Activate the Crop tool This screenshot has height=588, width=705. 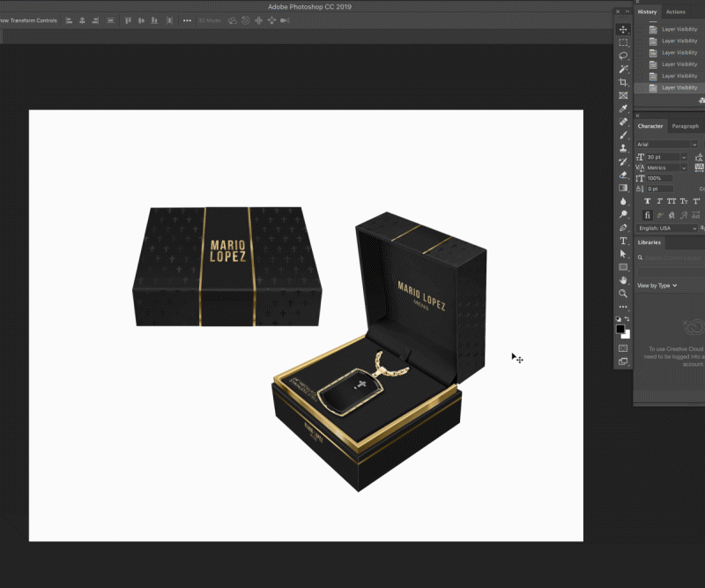624,81
